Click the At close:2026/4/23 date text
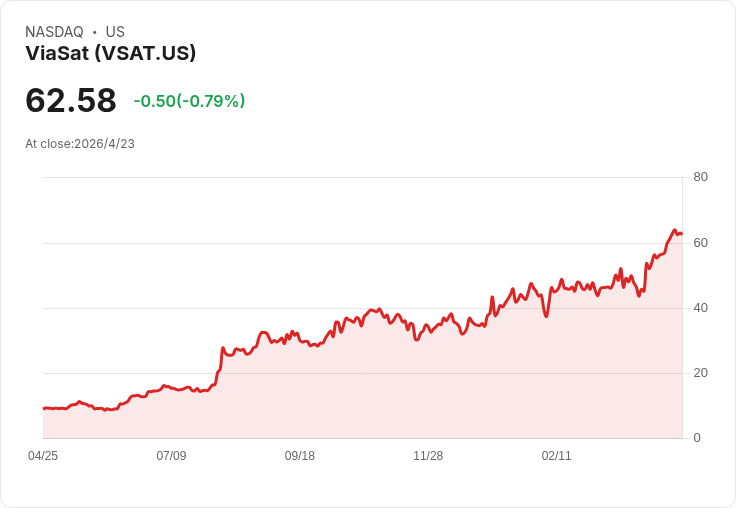 coord(80,144)
